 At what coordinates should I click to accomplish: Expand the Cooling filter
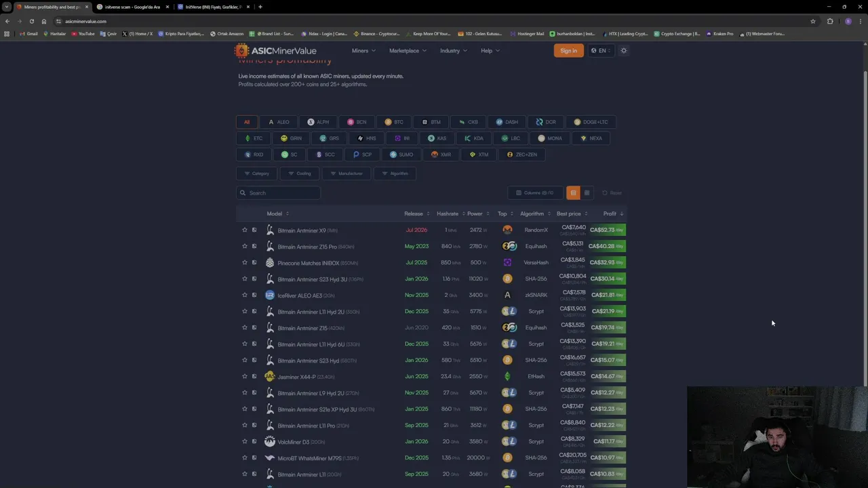tap(299, 174)
